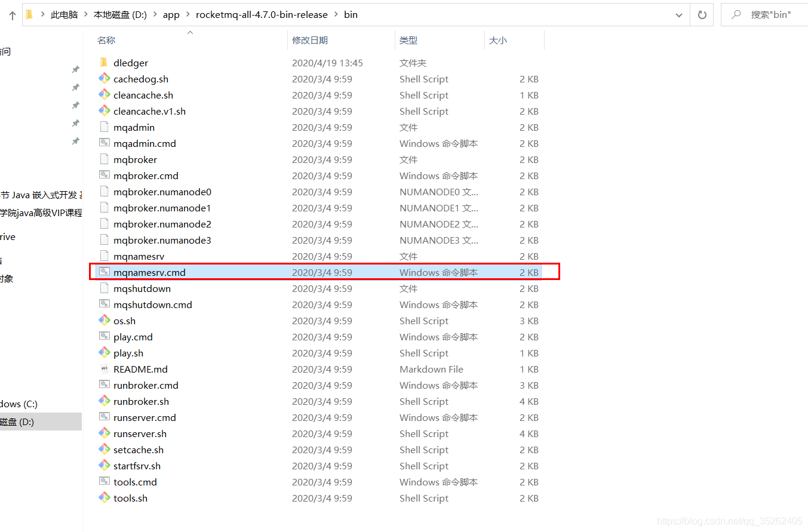Select the runbroker.cmd script icon
The width and height of the screenshot is (808, 532).
[104, 385]
